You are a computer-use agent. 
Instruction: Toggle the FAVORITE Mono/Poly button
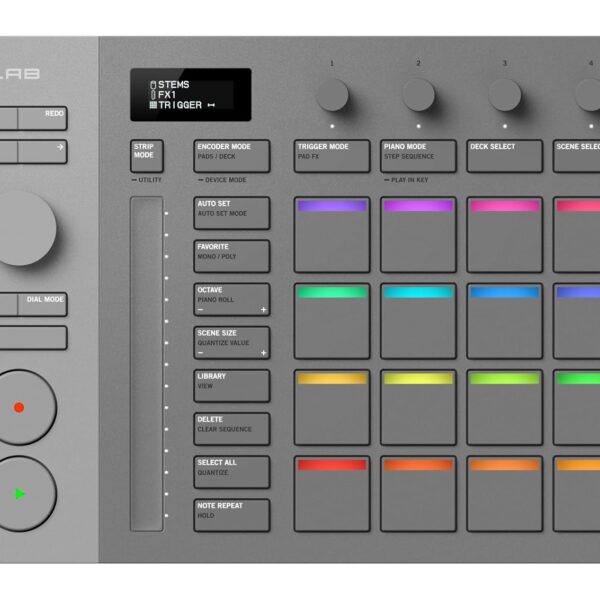(x=232, y=256)
